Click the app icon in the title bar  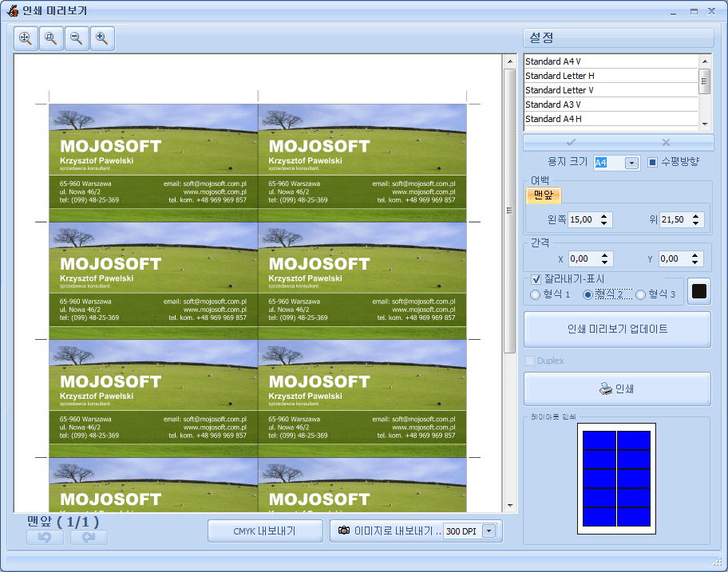(13, 10)
